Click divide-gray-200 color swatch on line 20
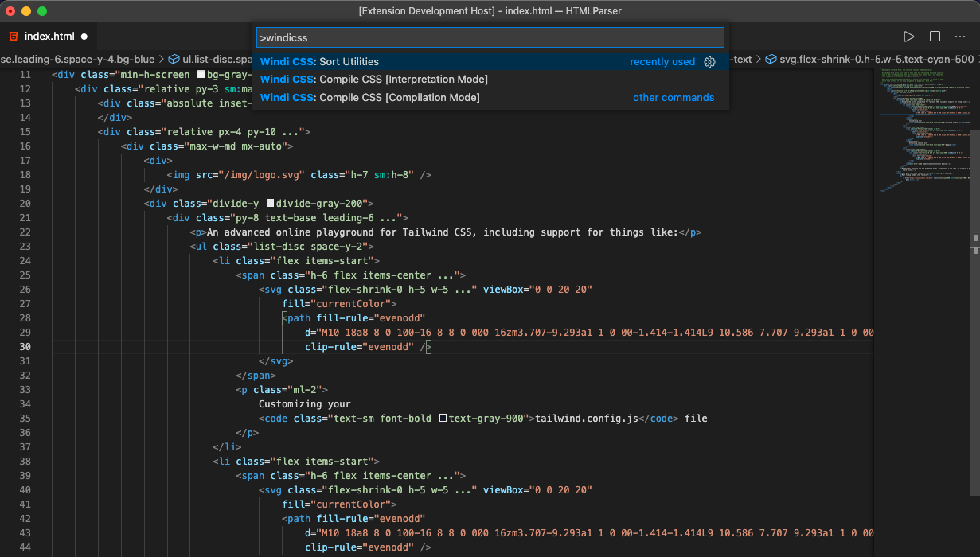The width and height of the screenshot is (980, 557). (x=271, y=204)
